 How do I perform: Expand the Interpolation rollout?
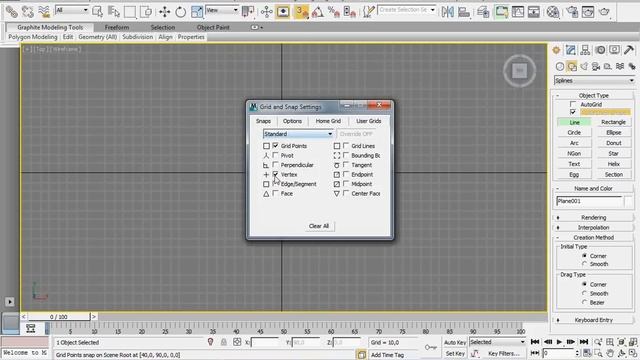coord(593,227)
